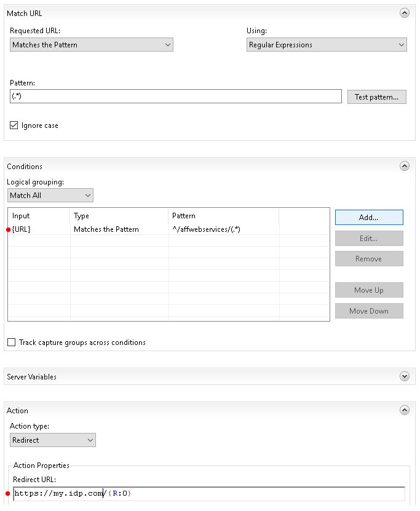The height and width of the screenshot is (511, 420).
Task: Click the Move Up button
Action: 369,290
